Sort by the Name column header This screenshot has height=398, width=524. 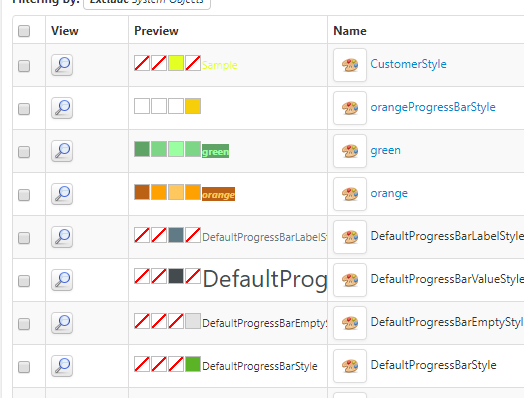(x=350, y=31)
